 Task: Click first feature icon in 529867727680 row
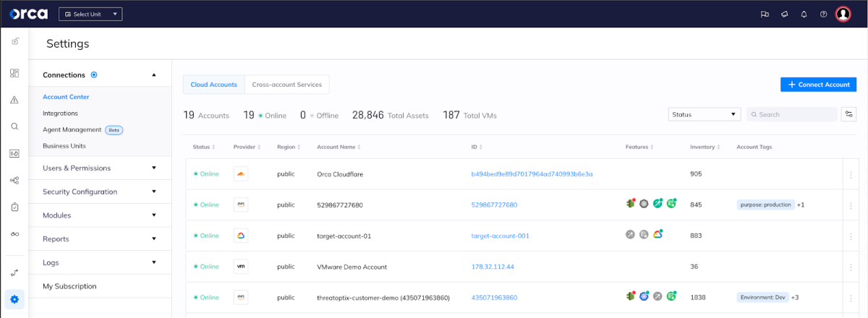point(631,205)
